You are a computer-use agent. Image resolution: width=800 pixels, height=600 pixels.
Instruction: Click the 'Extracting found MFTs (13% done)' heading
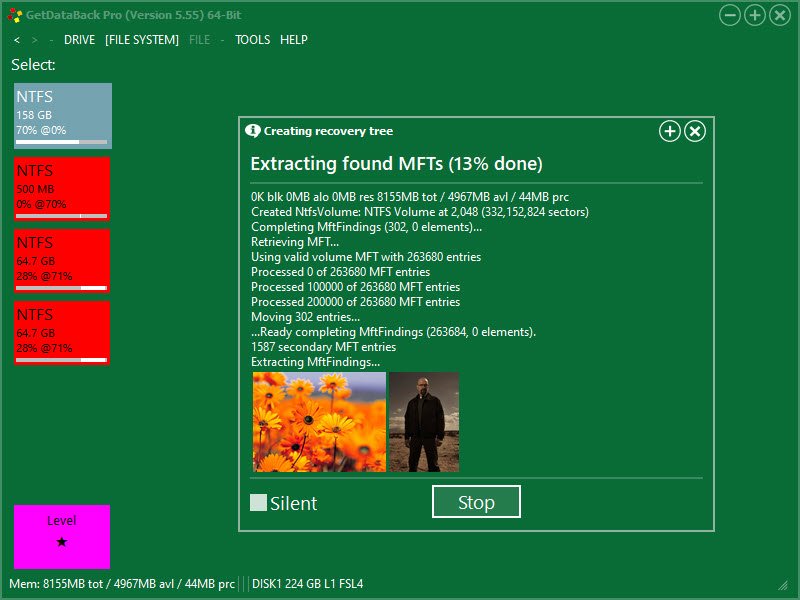coord(396,164)
